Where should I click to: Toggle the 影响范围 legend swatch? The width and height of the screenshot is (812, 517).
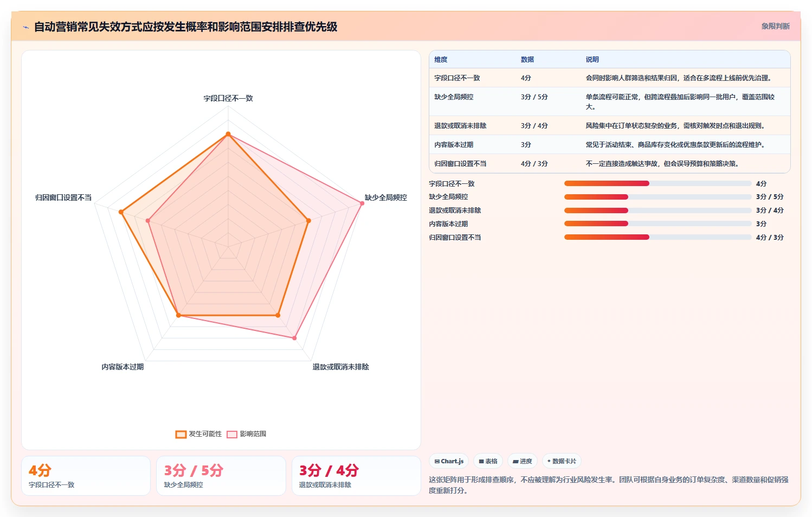coord(232,434)
